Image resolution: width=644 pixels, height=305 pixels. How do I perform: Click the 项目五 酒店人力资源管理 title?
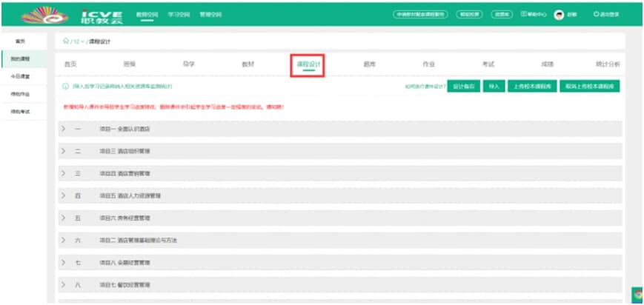coord(130,196)
